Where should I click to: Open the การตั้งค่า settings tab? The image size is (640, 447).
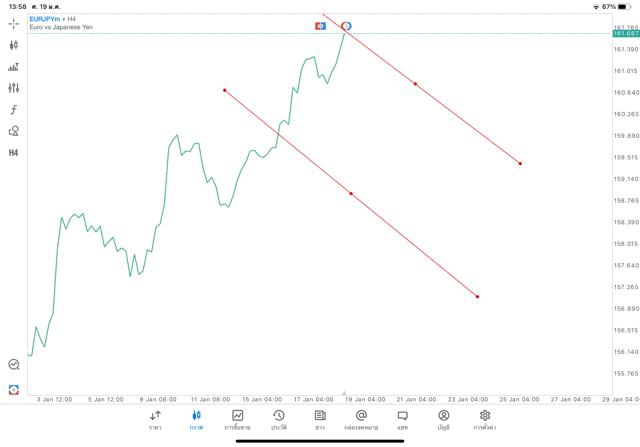point(485,419)
